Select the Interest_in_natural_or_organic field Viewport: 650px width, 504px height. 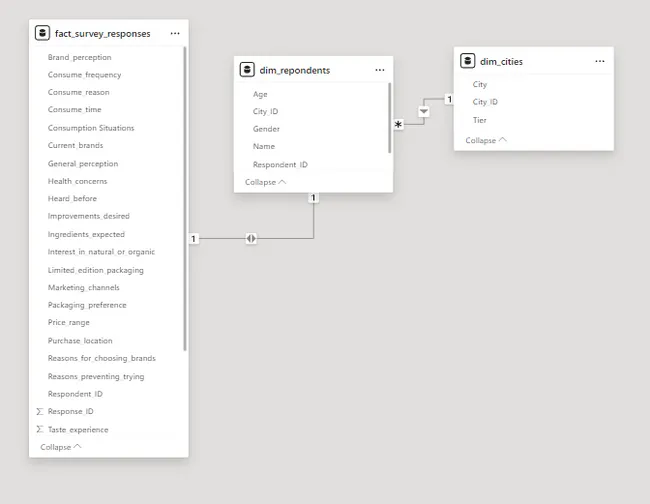pos(101,252)
